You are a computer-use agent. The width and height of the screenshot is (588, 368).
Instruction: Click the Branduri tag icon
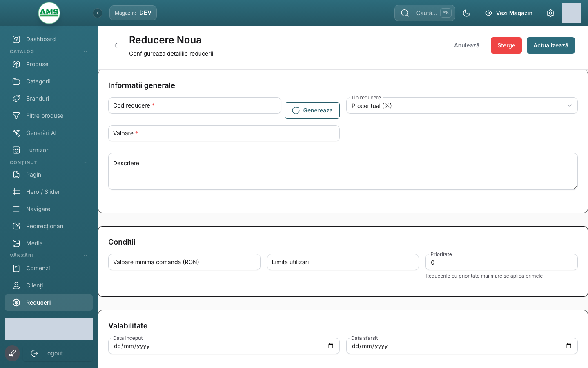tap(16, 99)
